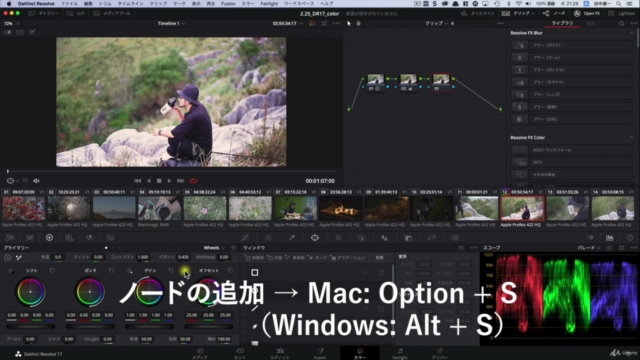
Task: Open the Fairlight menu in menu bar
Action: (269, 4)
